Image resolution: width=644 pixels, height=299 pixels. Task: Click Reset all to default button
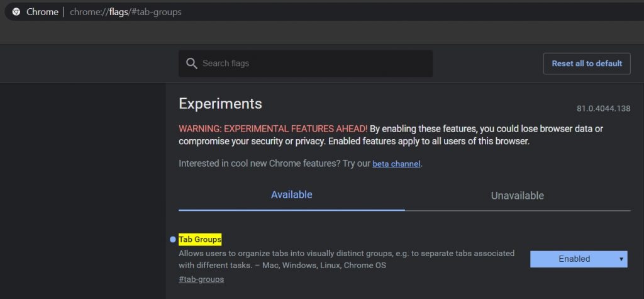[x=587, y=64]
